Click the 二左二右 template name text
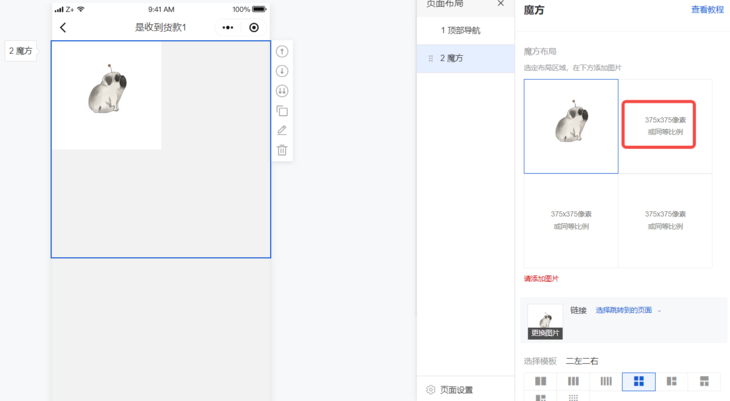Viewport: 730px width, 401px height. pyautogui.click(x=582, y=361)
